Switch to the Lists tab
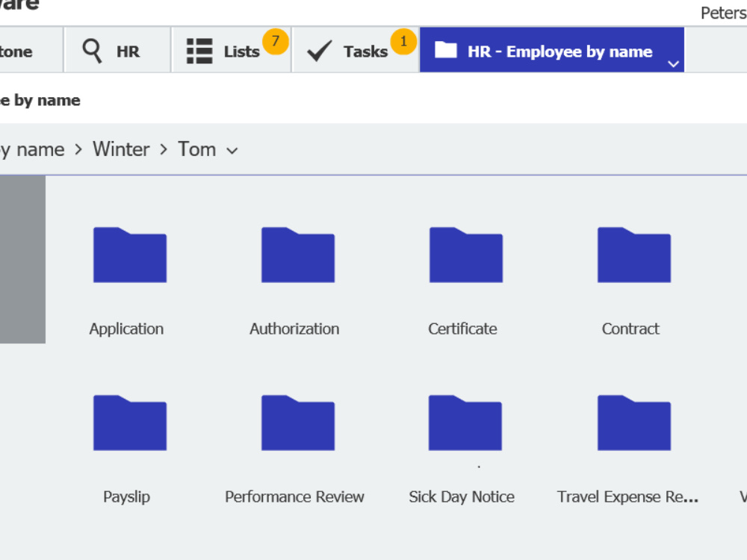This screenshot has width=747, height=560. pyautogui.click(x=232, y=50)
